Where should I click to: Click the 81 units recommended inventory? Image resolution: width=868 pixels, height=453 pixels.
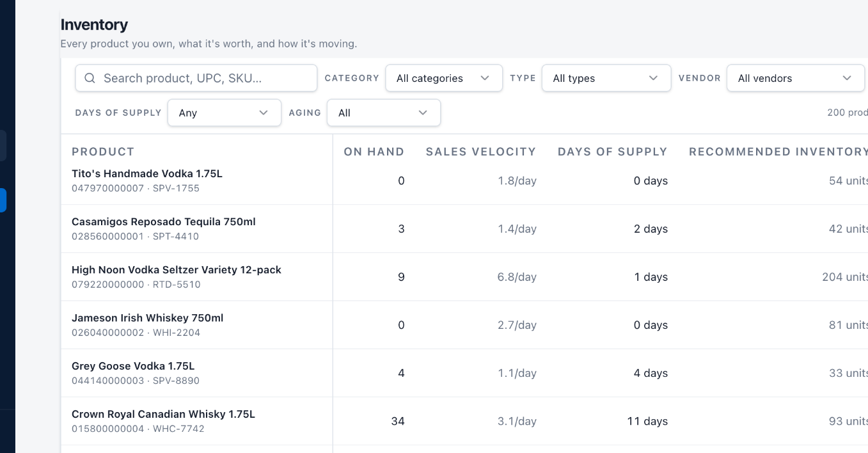pyautogui.click(x=848, y=325)
